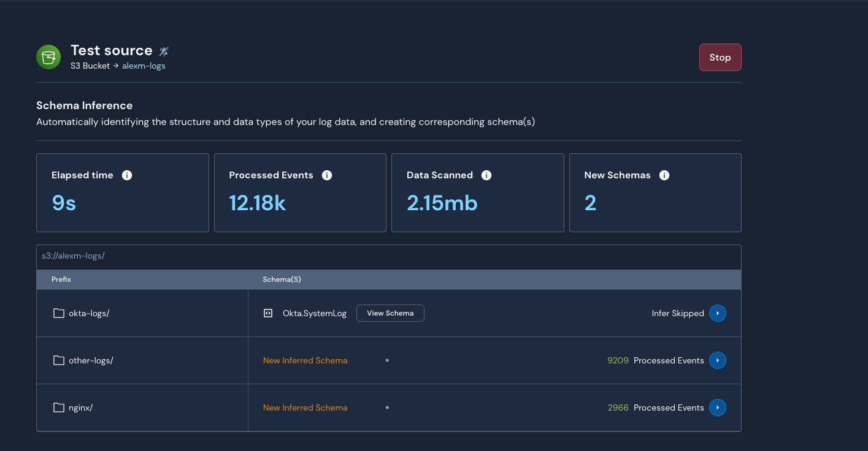Click New Inferred Schema for nginx/
The width and height of the screenshot is (868, 451).
coord(305,407)
